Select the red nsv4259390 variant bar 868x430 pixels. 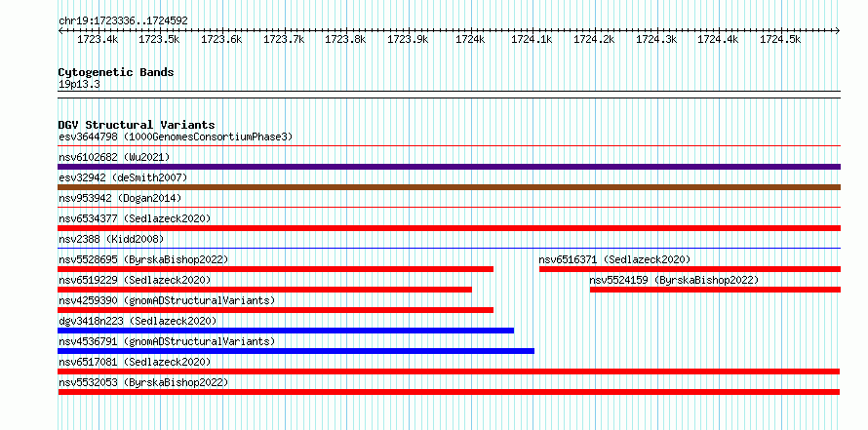[x=276, y=310]
